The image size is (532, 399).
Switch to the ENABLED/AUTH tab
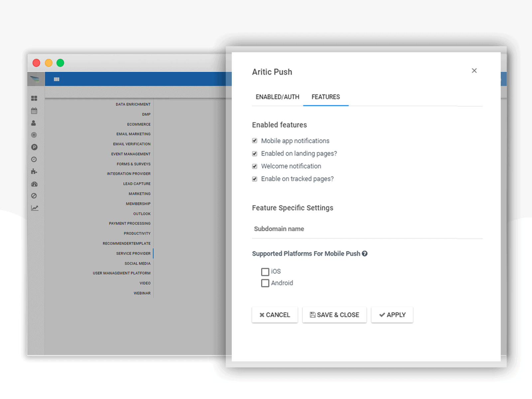point(277,97)
